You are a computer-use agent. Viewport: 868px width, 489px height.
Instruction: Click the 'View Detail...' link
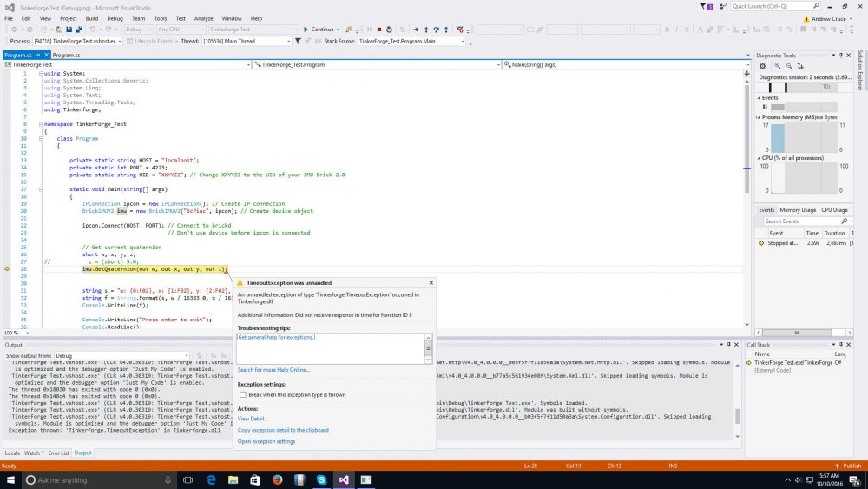click(253, 419)
